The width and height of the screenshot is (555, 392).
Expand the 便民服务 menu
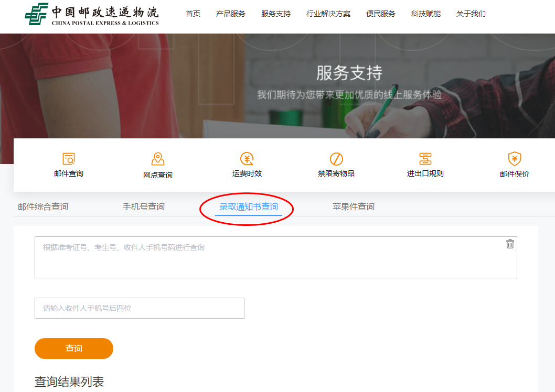(x=381, y=14)
